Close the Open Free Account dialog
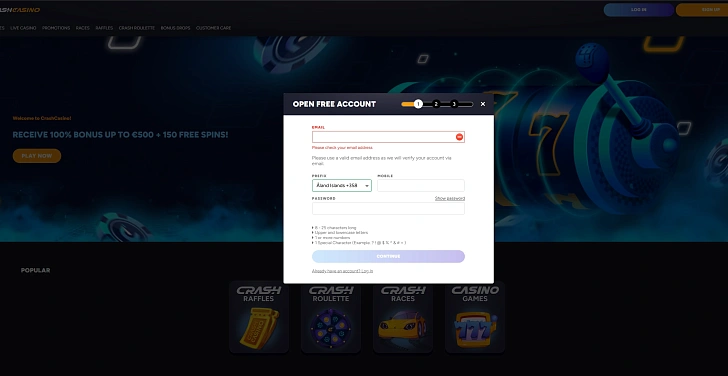The width and height of the screenshot is (728, 376). click(x=483, y=104)
